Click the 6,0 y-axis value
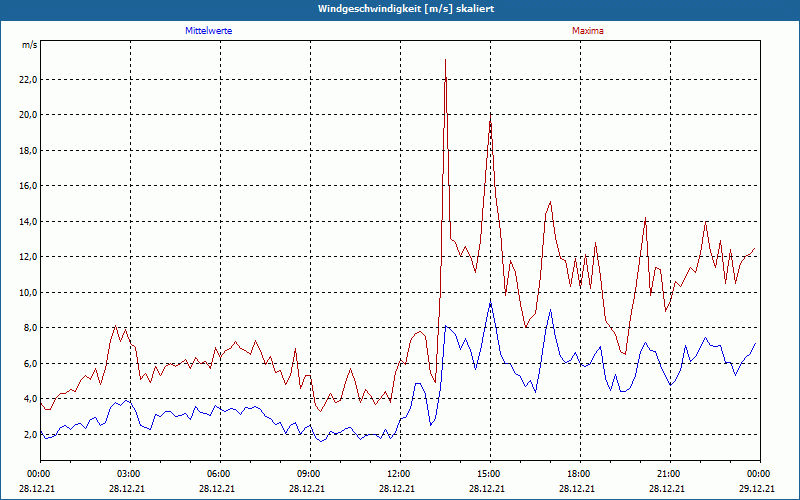This screenshot has width=800, height=500. (31, 363)
